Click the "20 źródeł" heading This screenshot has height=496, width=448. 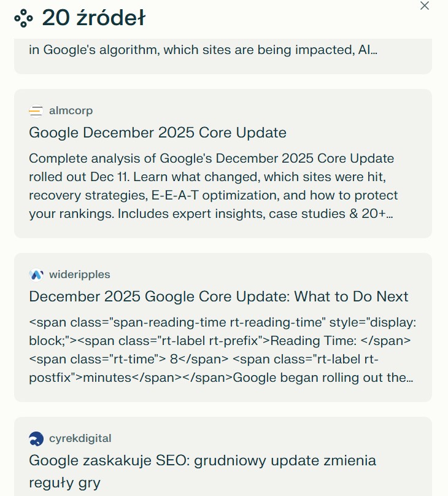[x=94, y=17]
